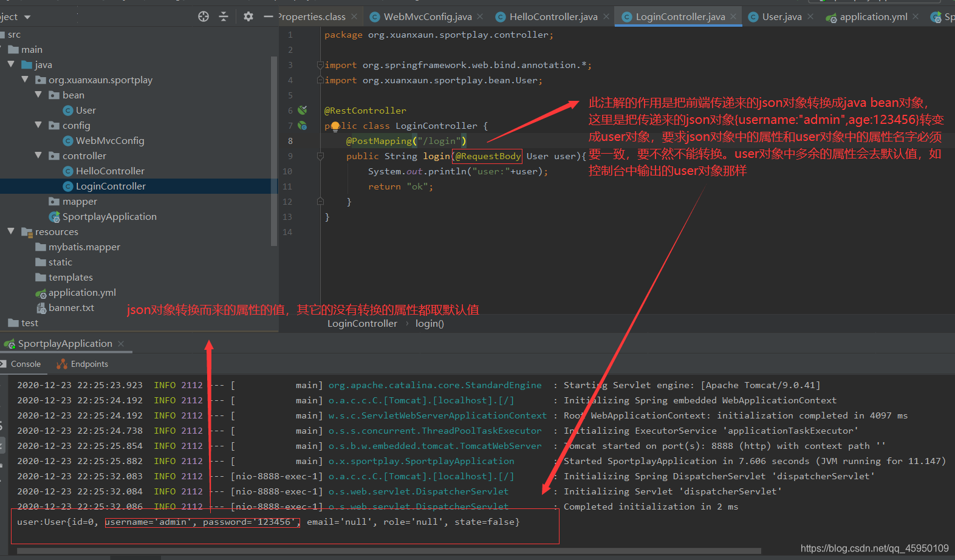
Task: Select the mapper package folder
Action: pyautogui.click(x=80, y=202)
